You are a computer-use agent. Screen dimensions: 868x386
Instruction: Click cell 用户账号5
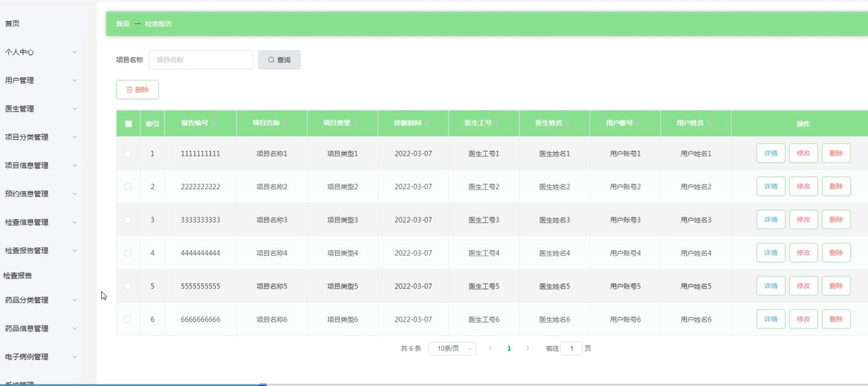625,287
